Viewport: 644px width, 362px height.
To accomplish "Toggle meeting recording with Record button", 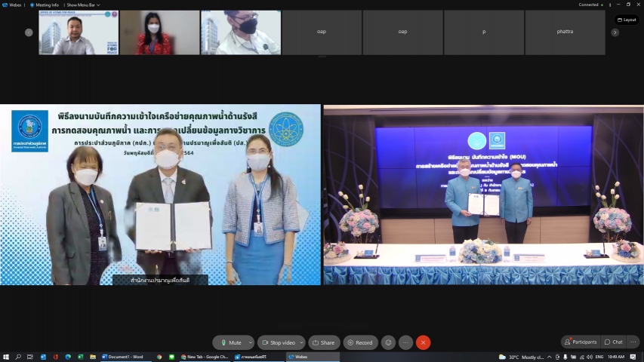I will [361, 342].
